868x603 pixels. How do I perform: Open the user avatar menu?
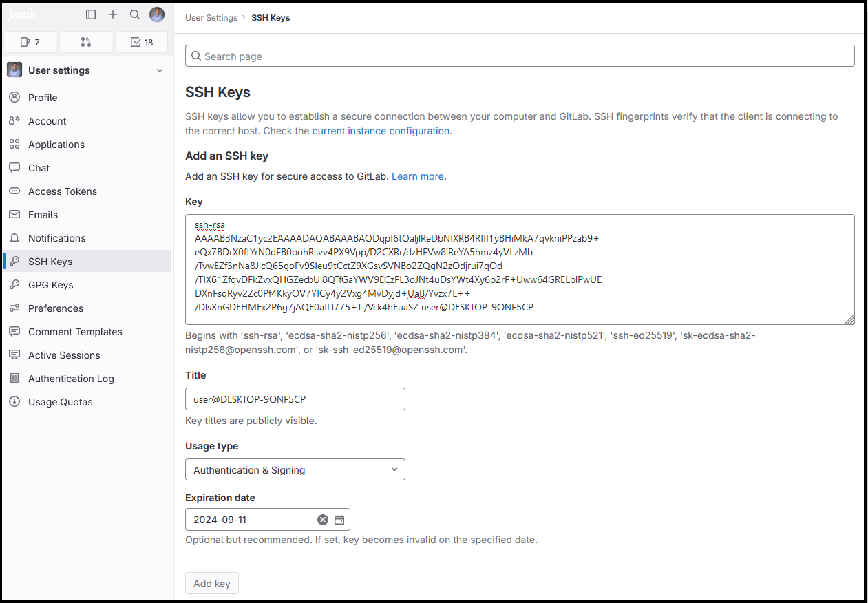pos(157,14)
